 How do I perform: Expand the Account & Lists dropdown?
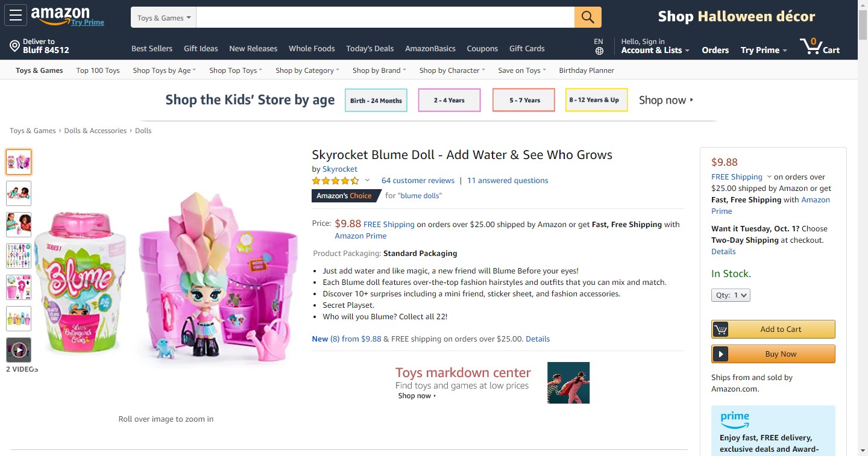click(x=655, y=51)
